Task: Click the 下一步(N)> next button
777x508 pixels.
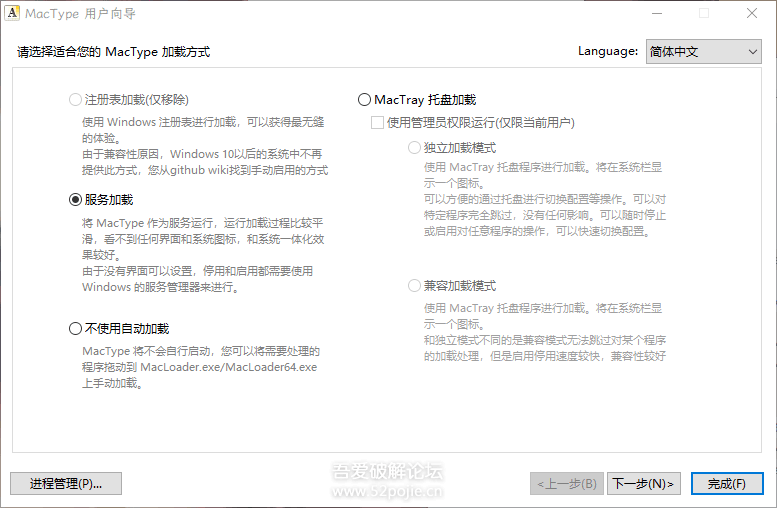Action: [643, 484]
